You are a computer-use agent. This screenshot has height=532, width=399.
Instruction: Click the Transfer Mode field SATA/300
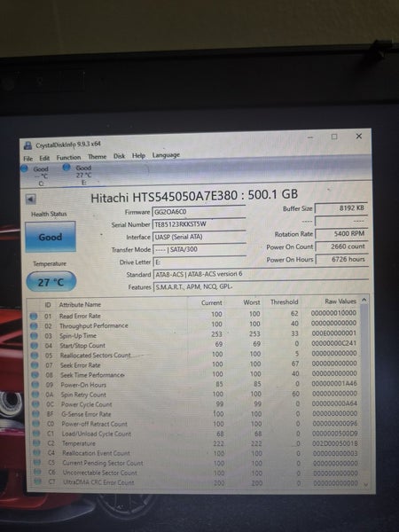(x=199, y=249)
